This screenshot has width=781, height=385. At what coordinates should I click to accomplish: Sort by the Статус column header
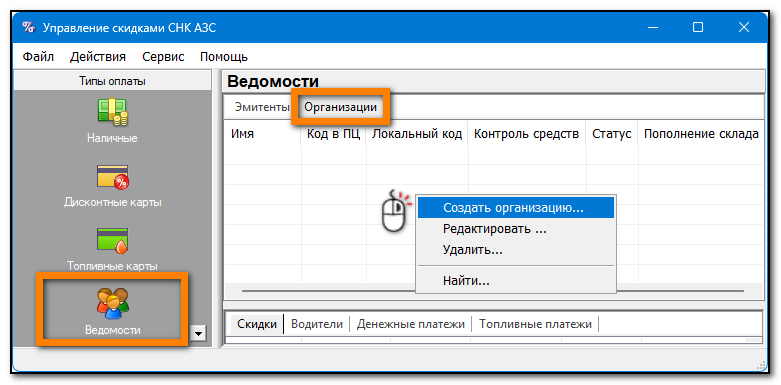click(612, 134)
